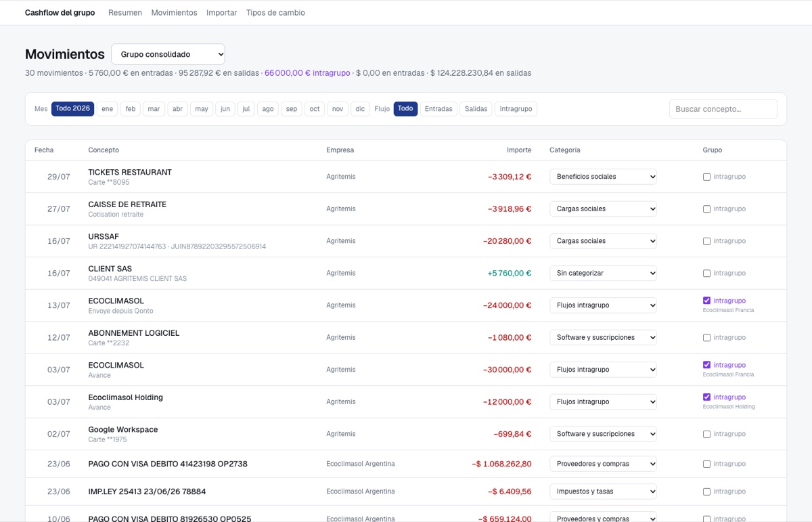Open category dropdown for URSSAF
The width and height of the screenshot is (812, 522).
[x=603, y=241]
